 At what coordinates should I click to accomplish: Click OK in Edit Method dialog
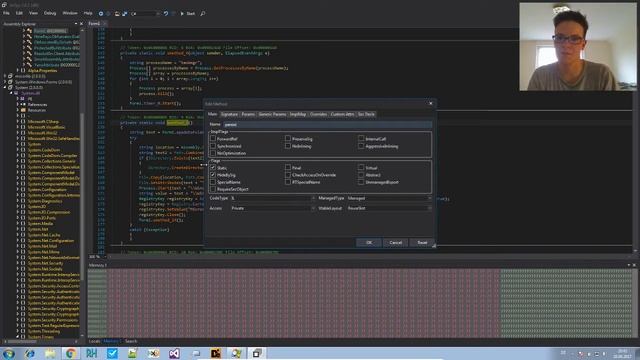coord(369,242)
